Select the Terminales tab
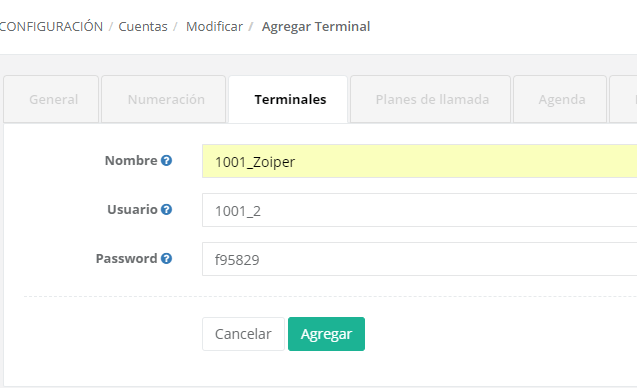Image resolution: width=637 pixels, height=388 pixels. coord(288,99)
